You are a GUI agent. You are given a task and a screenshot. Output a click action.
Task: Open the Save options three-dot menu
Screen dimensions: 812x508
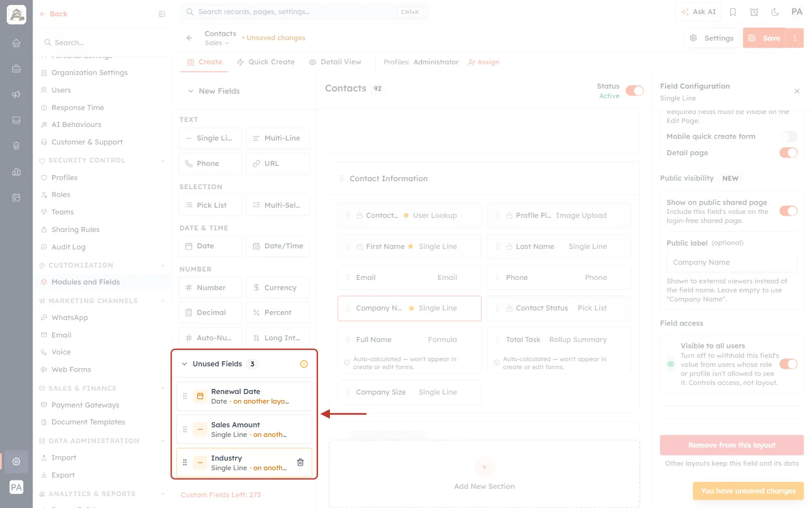(x=795, y=38)
